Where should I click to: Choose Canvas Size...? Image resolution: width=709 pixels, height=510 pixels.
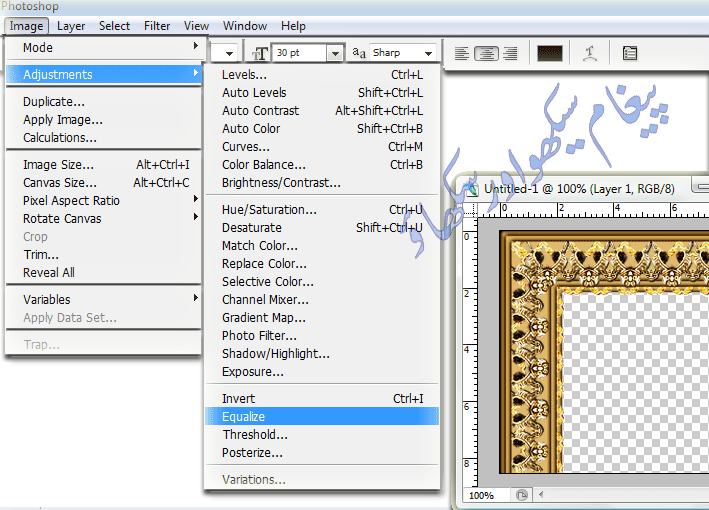[103, 183]
